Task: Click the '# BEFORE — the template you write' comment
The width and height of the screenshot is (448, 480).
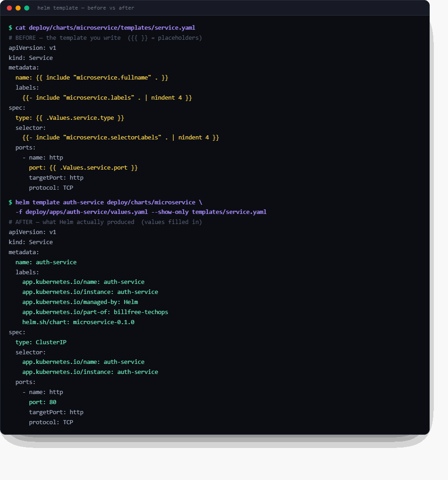Action: coord(105,38)
